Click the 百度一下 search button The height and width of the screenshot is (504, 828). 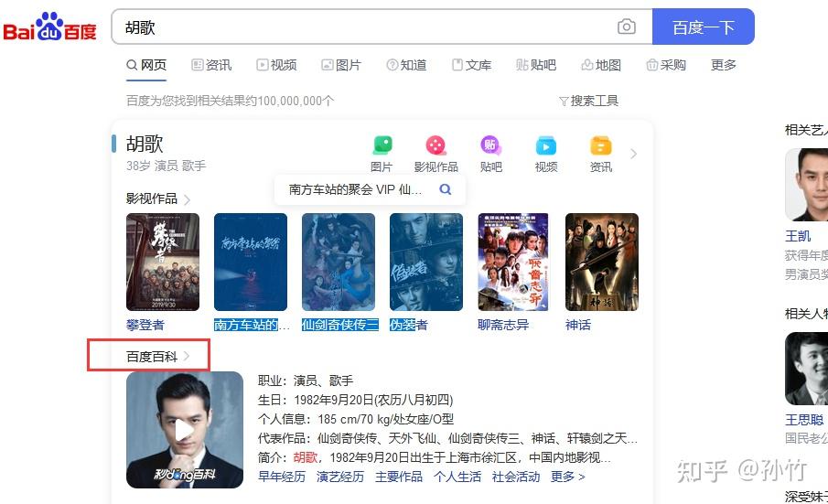[x=703, y=27]
